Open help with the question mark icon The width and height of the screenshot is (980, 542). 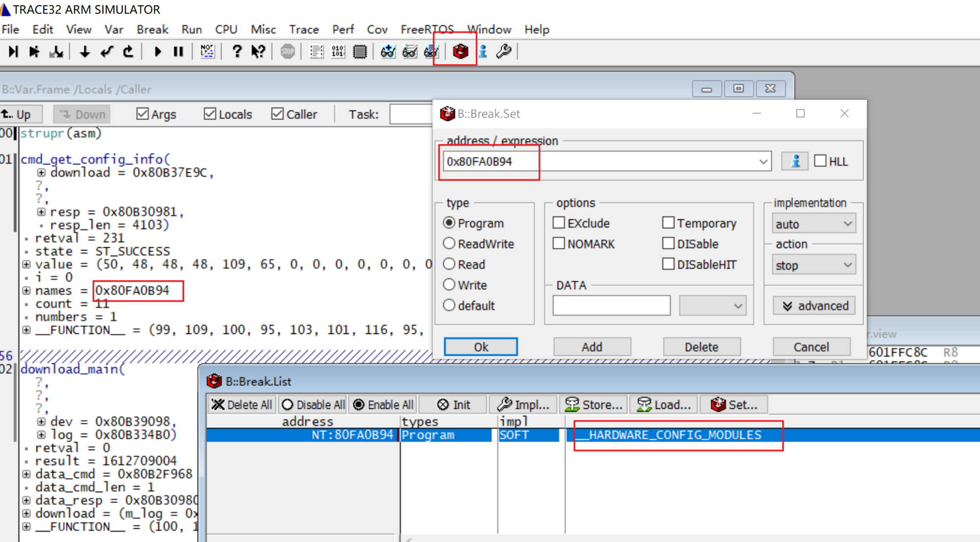pos(237,51)
